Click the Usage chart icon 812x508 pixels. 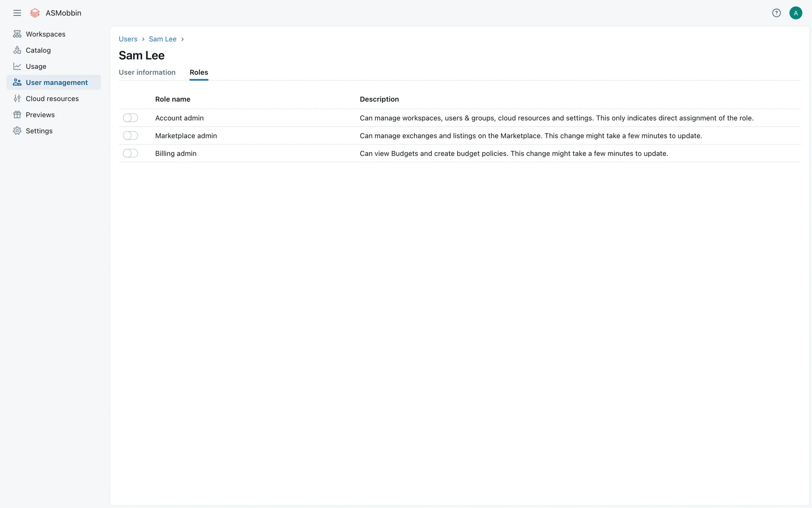(17, 66)
